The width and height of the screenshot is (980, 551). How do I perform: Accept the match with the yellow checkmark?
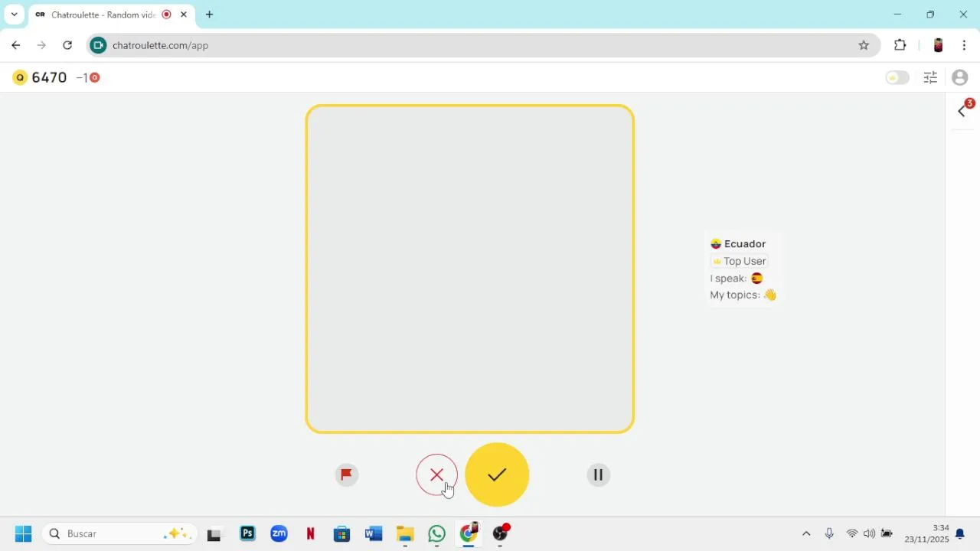click(x=497, y=474)
